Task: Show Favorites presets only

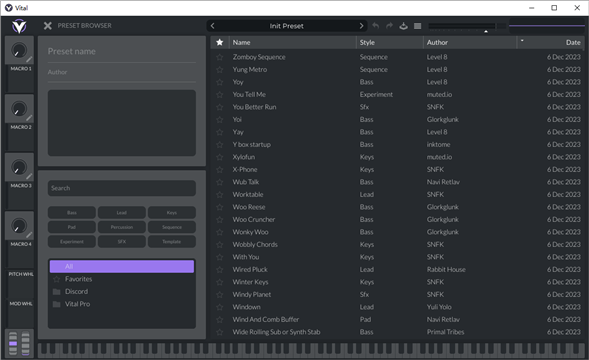Action: coord(122,279)
